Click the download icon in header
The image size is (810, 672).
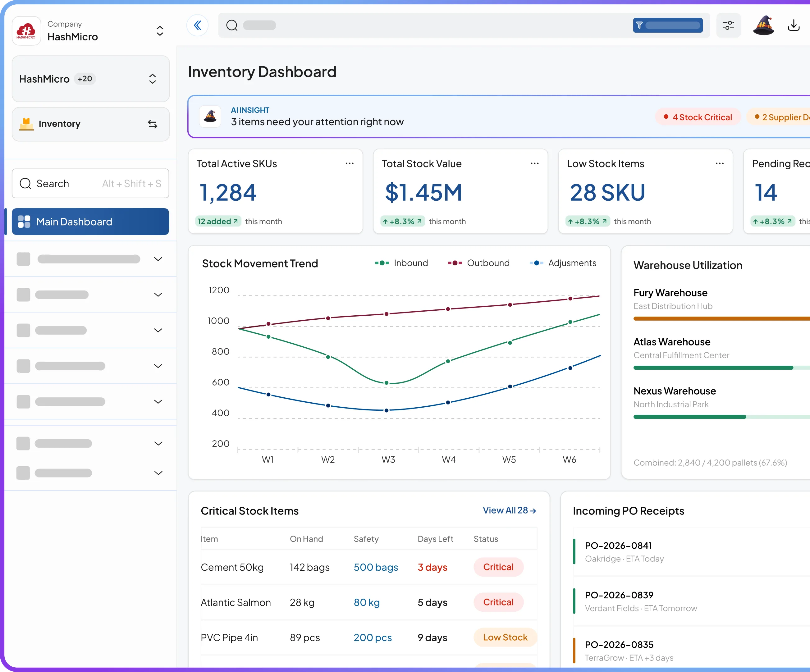[794, 25]
